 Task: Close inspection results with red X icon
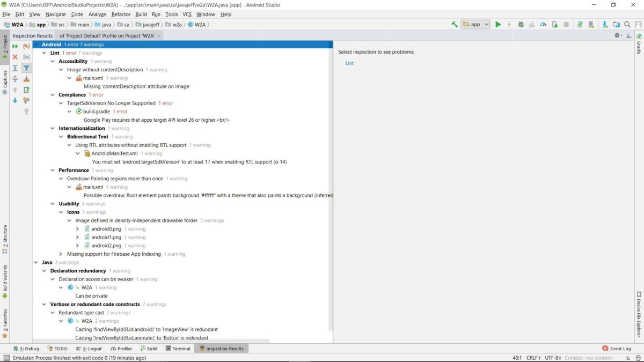[15, 57]
